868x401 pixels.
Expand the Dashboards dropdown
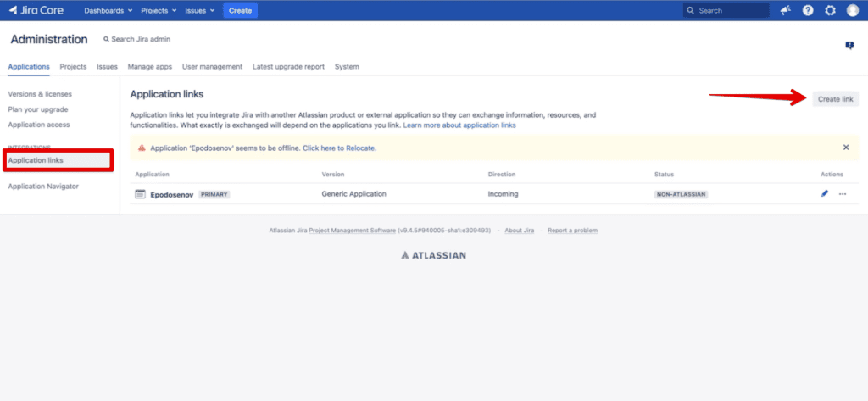click(x=108, y=10)
